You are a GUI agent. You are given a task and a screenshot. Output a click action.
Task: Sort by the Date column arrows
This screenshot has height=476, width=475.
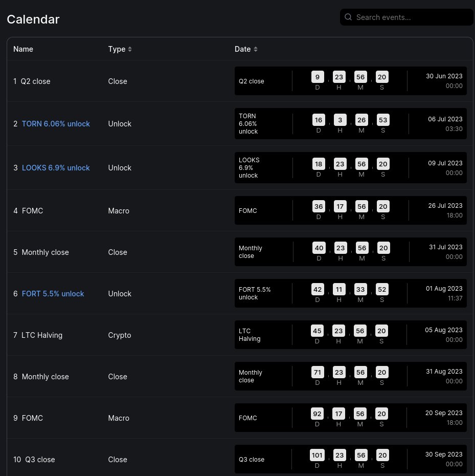coord(256,49)
